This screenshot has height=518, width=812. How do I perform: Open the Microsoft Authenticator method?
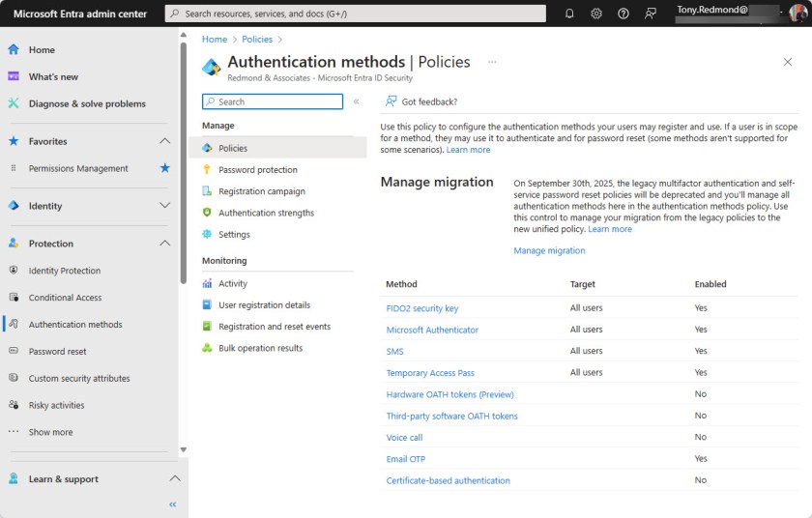tap(432, 330)
